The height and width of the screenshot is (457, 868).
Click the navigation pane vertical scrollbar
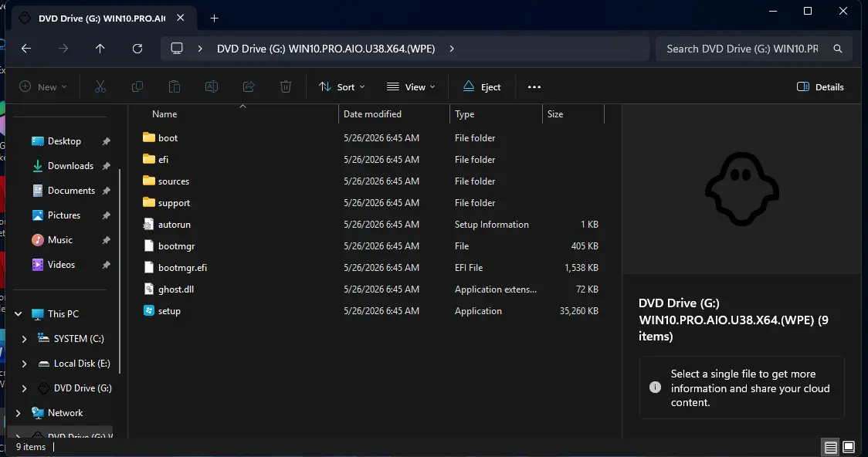point(120,271)
